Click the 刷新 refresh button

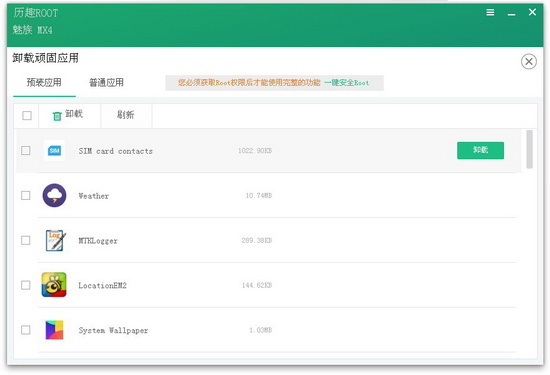tap(126, 115)
